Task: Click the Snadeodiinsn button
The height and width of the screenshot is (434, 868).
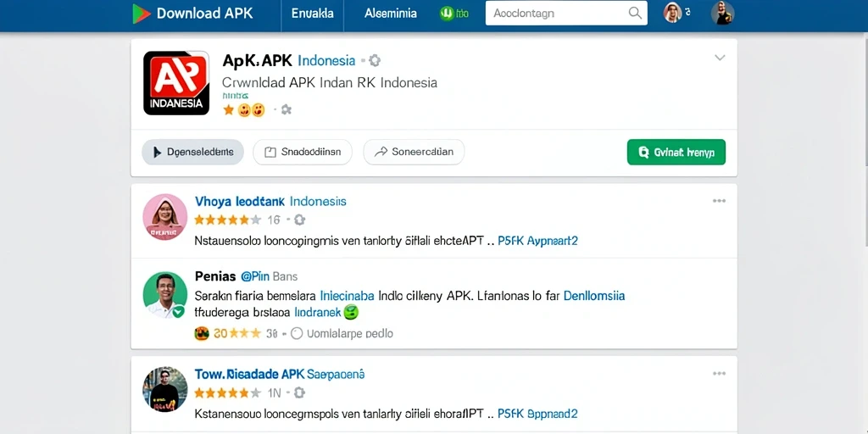Action: [x=303, y=153]
